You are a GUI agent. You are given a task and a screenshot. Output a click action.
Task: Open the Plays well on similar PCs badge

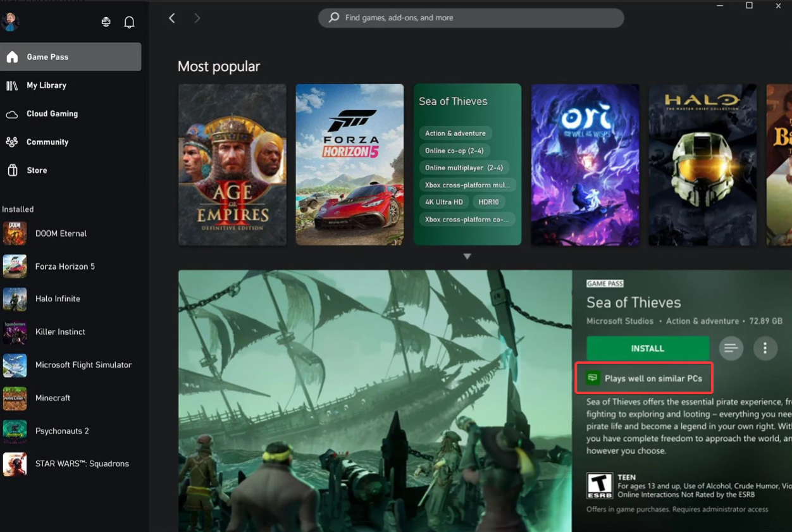click(643, 378)
